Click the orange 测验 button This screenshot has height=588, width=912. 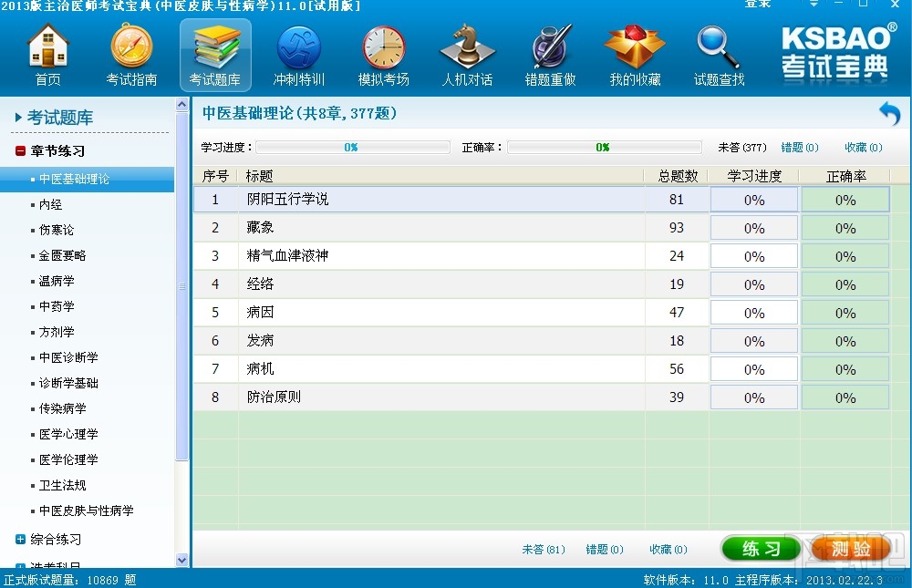tap(850, 549)
